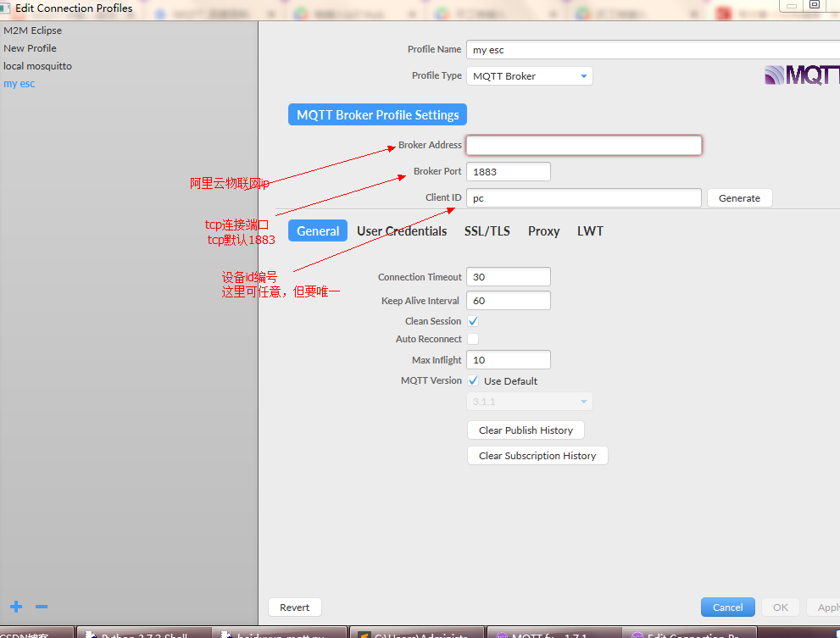840x638 pixels.
Task: Open the MQTT version 3.1.1 dropdown
Action: click(x=529, y=402)
